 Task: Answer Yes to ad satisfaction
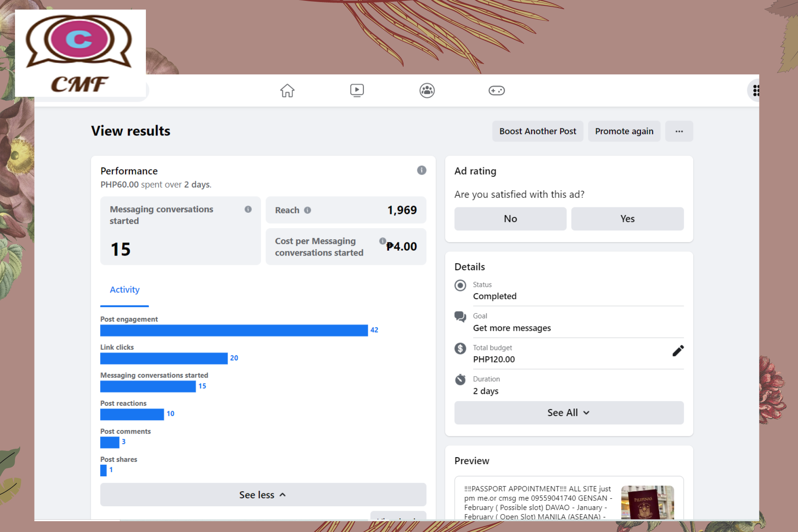coord(627,219)
